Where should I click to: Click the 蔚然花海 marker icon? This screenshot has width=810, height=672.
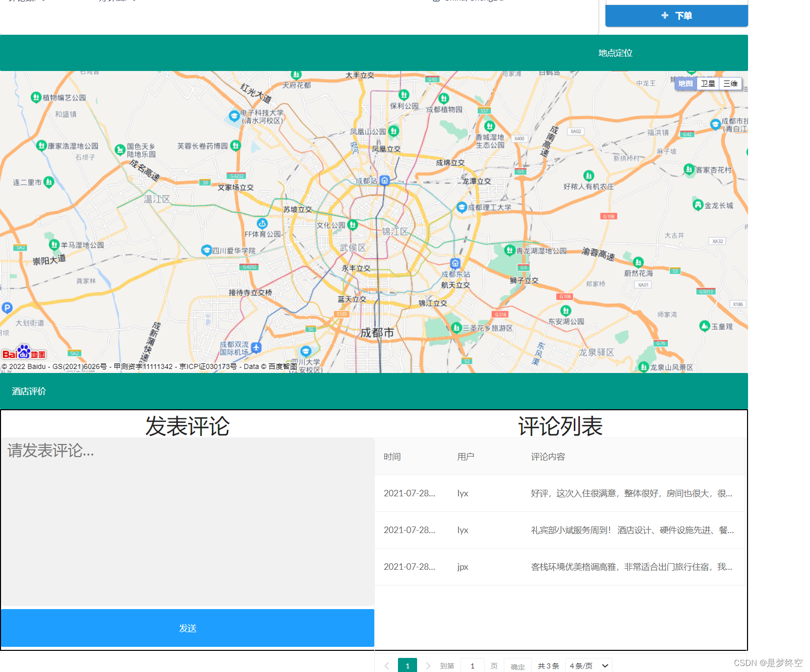click(638, 262)
